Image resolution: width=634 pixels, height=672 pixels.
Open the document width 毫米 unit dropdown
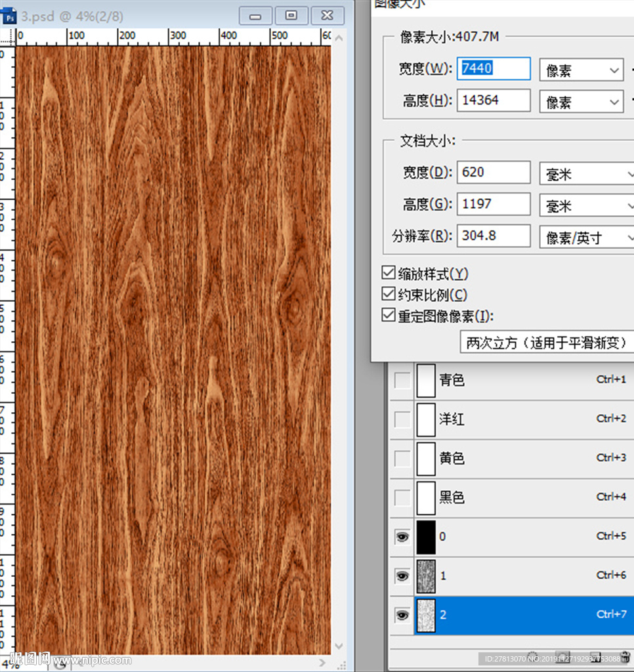(x=586, y=173)
